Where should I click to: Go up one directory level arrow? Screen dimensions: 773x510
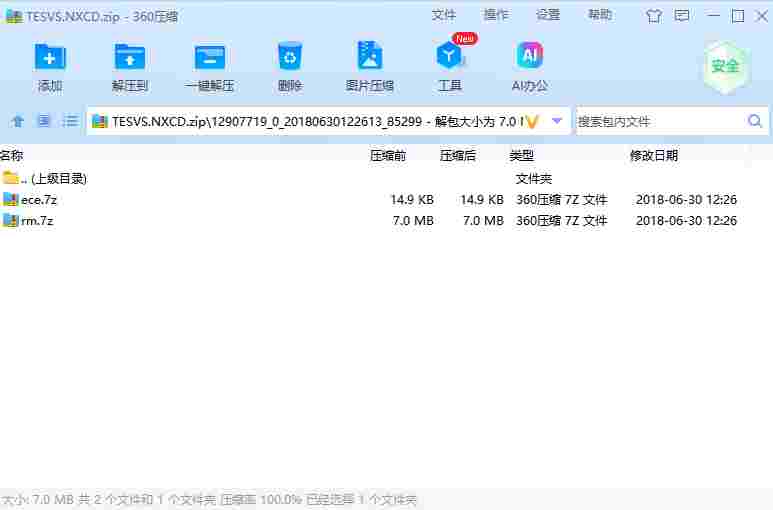(x=18, y=121)
